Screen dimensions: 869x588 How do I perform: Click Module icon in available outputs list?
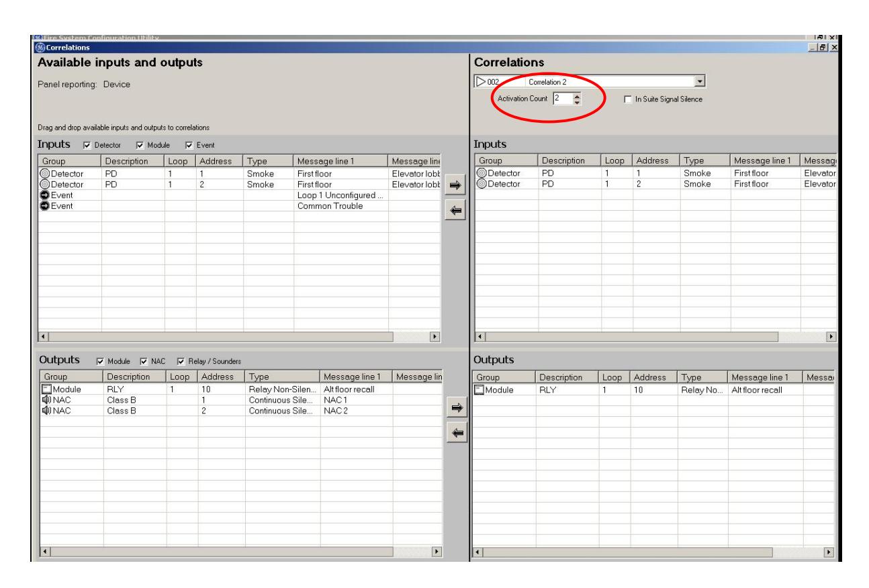point(46,391)
